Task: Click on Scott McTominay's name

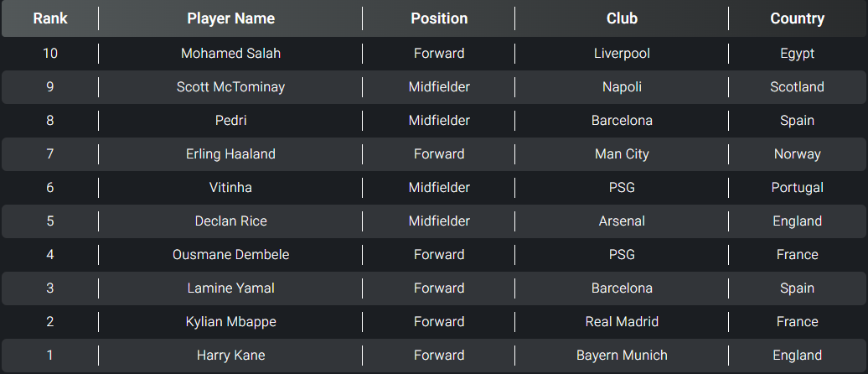Action: click(230, 87)
